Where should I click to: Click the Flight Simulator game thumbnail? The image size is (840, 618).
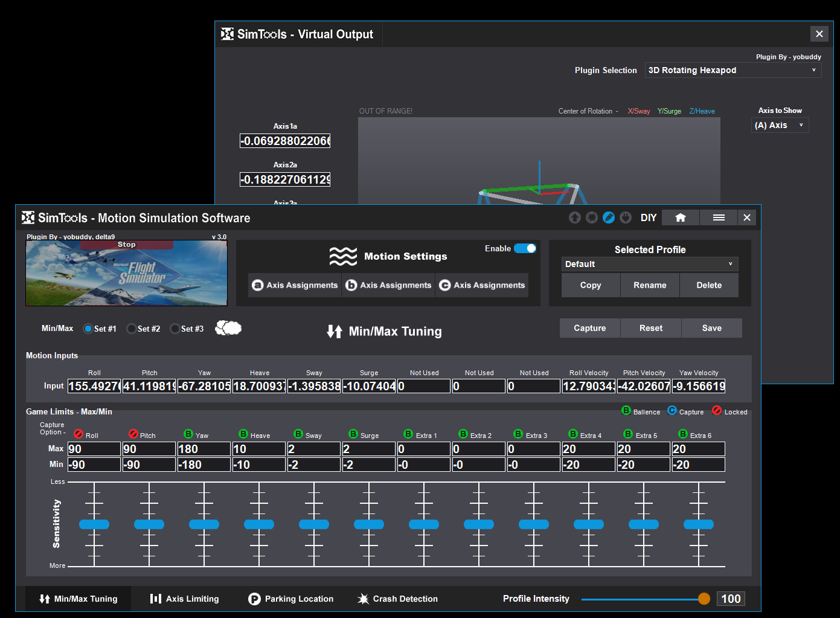(126, 273)
